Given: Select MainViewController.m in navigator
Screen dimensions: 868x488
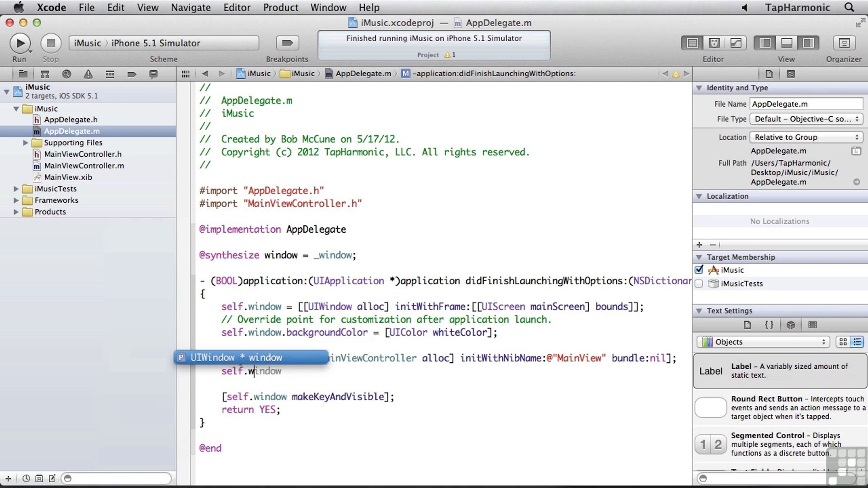Looking at the screenshot, I should point(84,166).
